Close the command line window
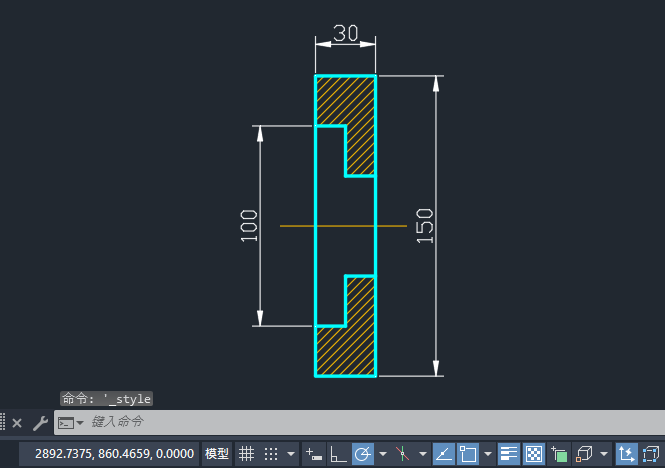Viewport: 665px width, 468px height. coord(17,423)
